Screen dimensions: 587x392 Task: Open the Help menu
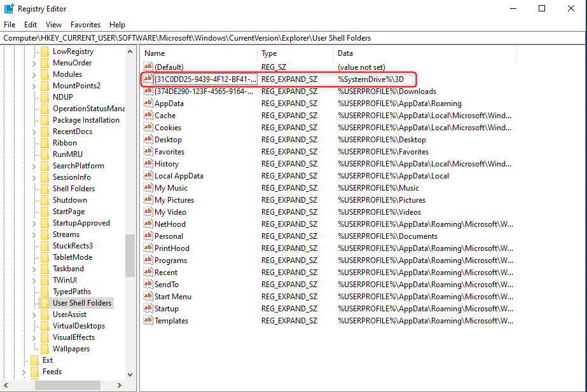[117, 25]
